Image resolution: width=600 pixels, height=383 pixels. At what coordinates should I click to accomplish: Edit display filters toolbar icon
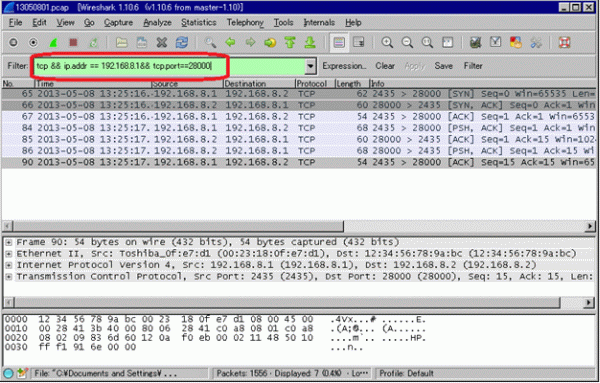(496, 42)
